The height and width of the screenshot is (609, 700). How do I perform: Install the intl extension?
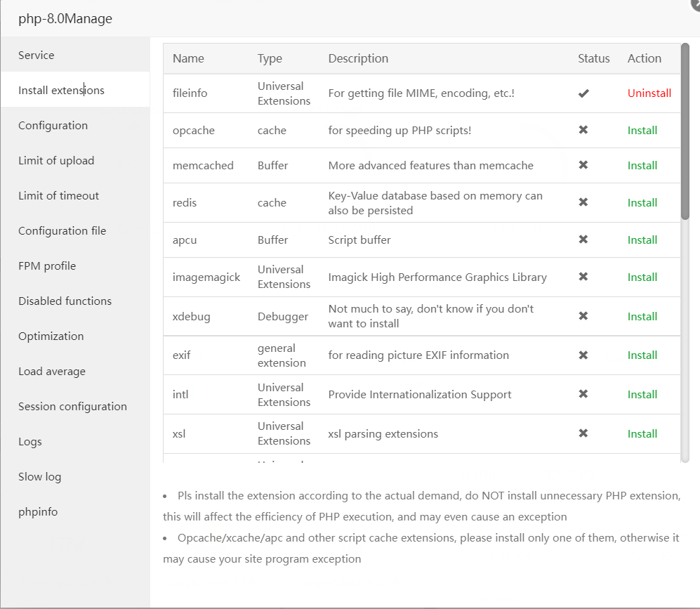coord(642,394)
